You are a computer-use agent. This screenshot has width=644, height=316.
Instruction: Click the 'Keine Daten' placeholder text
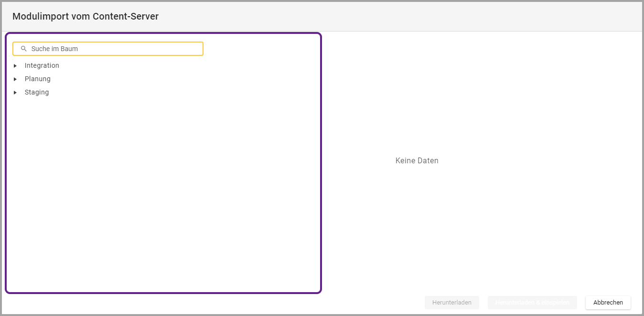[x=417, y=161]
